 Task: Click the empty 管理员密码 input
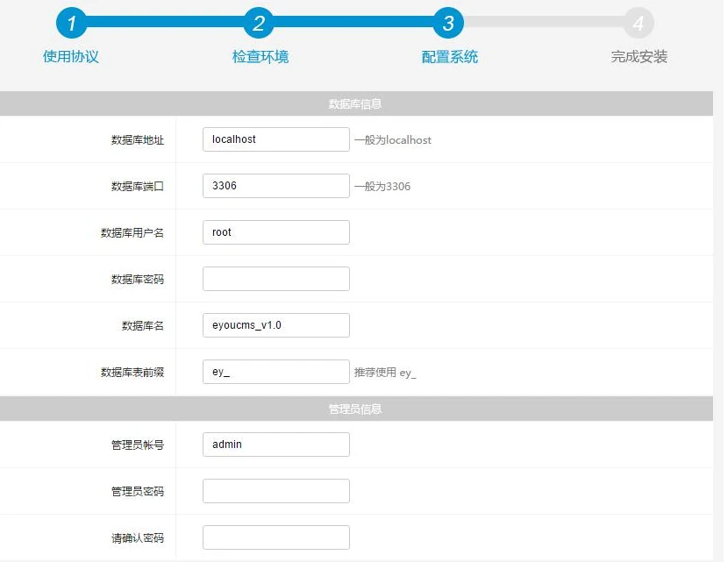(x=275, y=490)
